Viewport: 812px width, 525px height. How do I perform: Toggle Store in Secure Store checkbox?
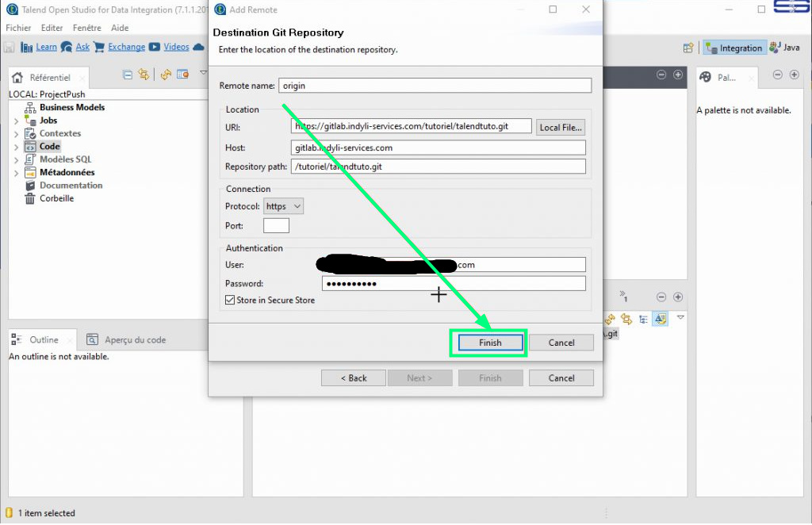click(x=230, y=300)
